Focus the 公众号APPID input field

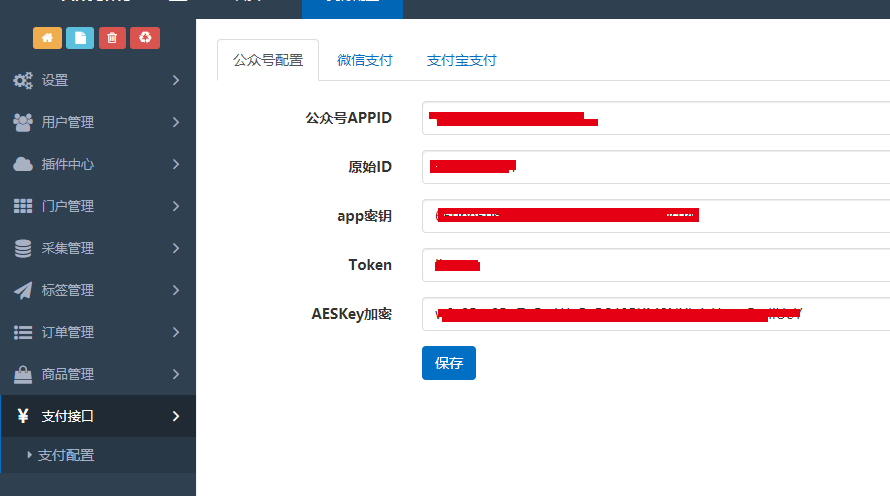point(656,118)
